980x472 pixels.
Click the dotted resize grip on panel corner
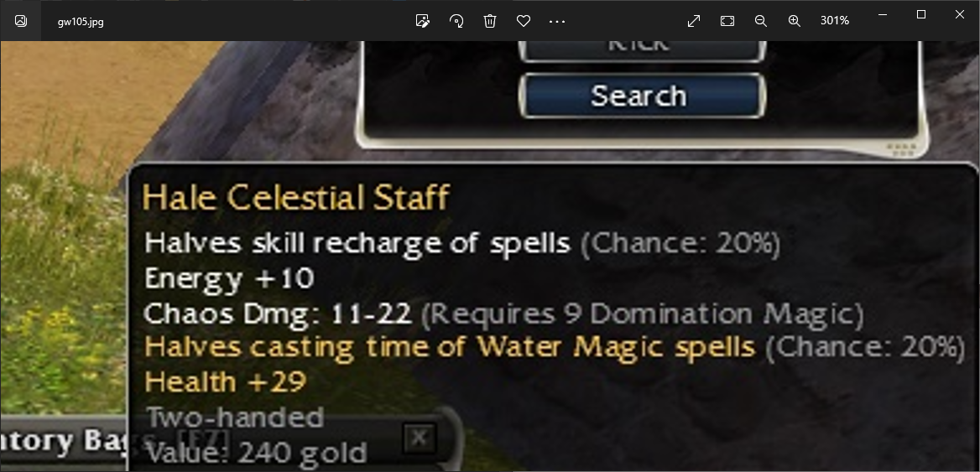pos(902,148)
